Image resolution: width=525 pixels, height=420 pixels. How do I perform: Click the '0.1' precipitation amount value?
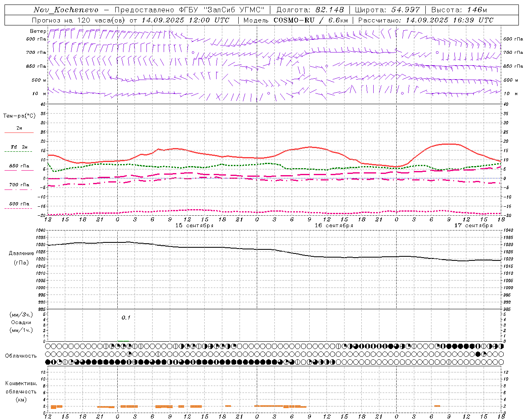[126, 317]
